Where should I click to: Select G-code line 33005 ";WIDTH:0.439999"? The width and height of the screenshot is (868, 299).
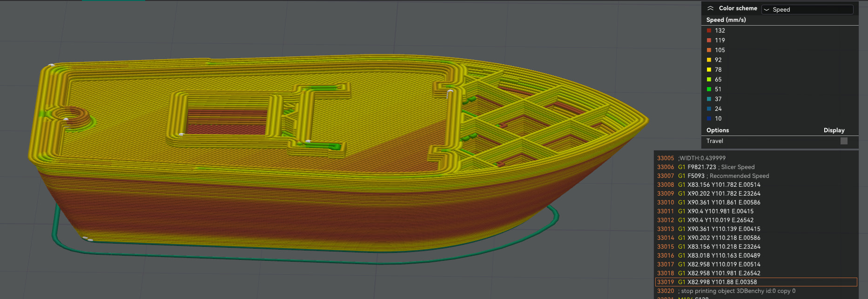(x=756, y=158)
